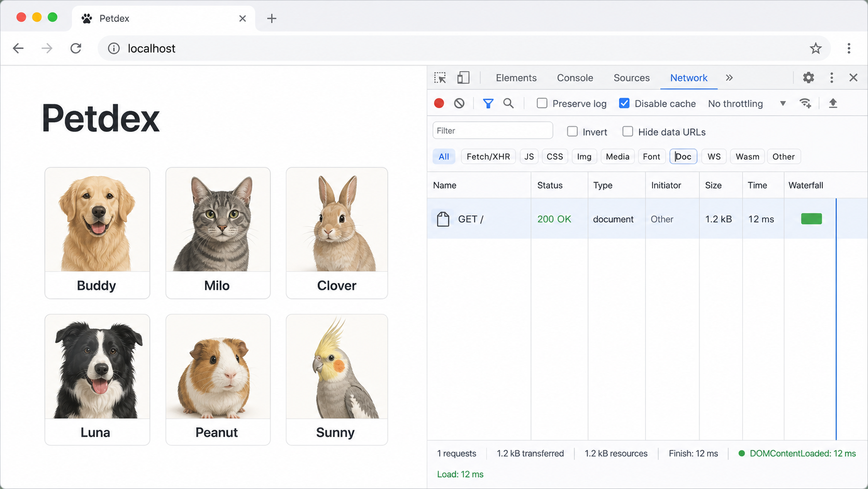
Task: Sort by the Name column header
Action: (479, 185)
